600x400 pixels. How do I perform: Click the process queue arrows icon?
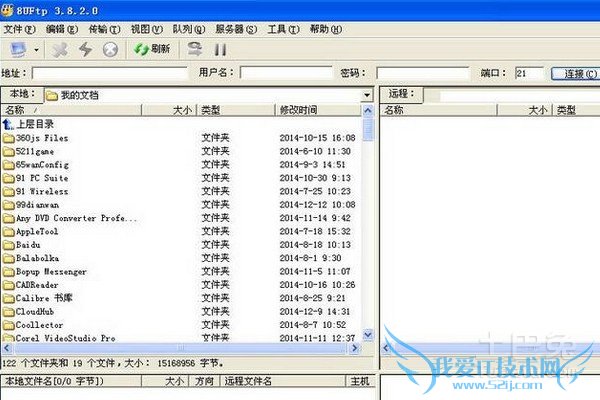[x=194, y=49]
